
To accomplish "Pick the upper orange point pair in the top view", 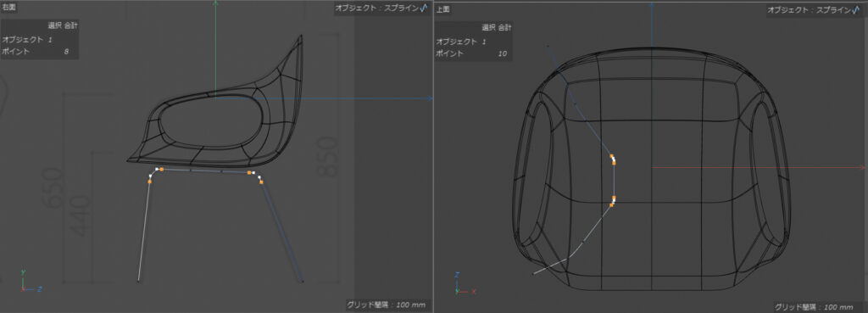I will click(x=613, y=159).
